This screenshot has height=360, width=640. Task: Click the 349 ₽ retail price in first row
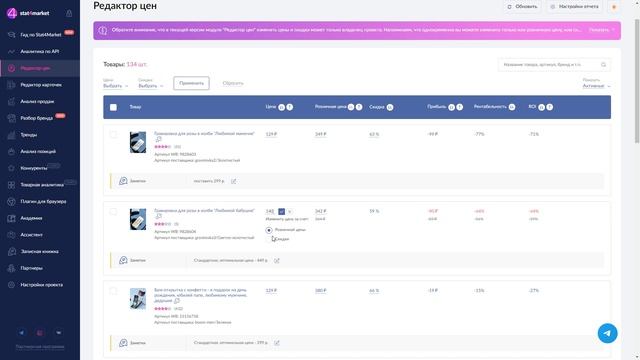click(x=321, y=134)
